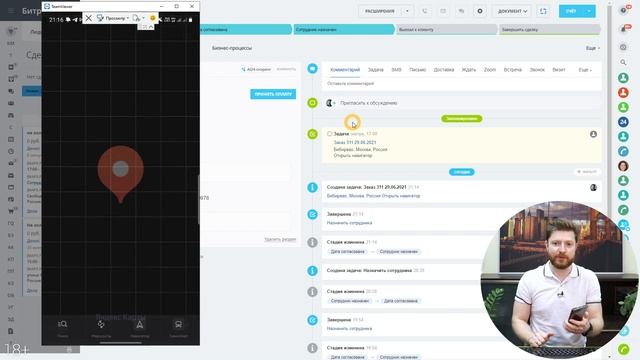Select the Сотрудник назначен stage
640x360 pixels.
click(x=344, y=29)
